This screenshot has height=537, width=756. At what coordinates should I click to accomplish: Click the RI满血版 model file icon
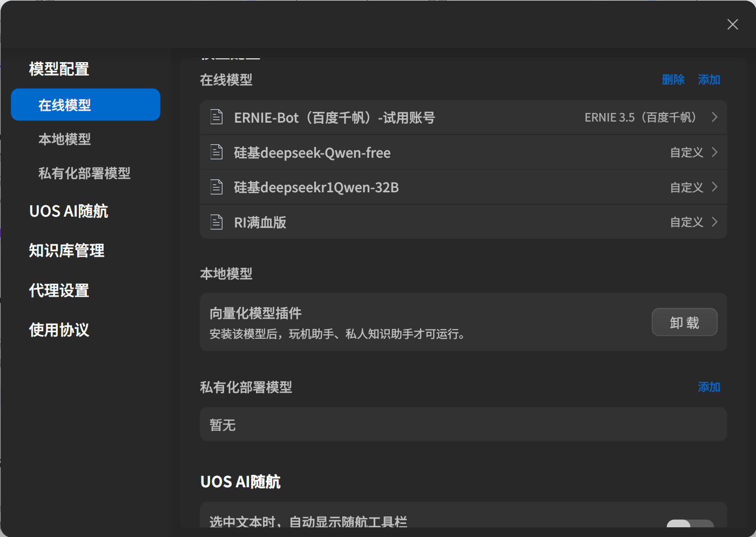[216, 221]
